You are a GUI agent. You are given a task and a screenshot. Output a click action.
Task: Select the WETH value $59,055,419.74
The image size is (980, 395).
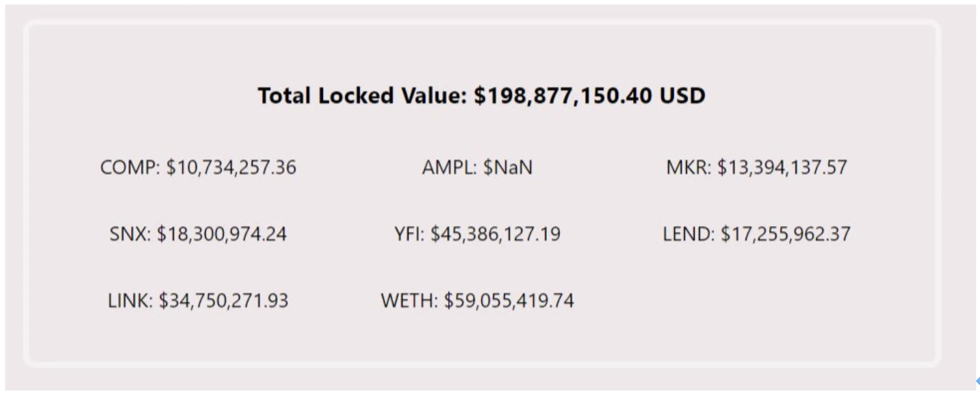pyautogui.click(x=509, y=300)
